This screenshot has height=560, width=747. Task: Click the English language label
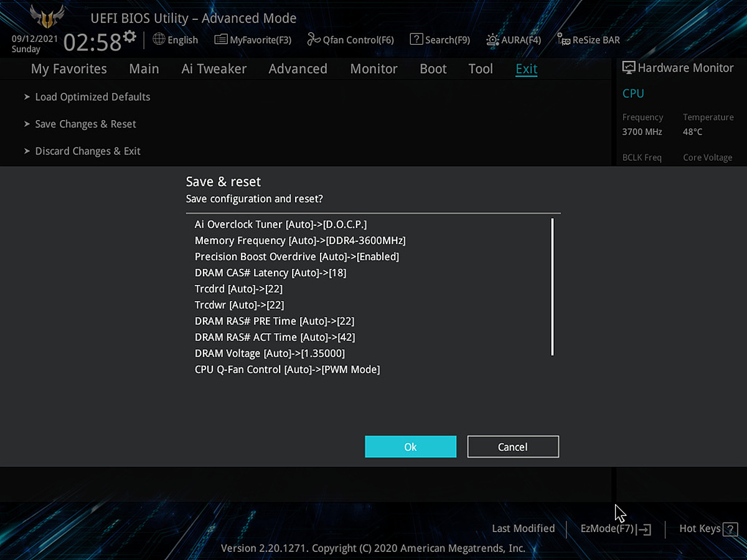tap(183, 40)
